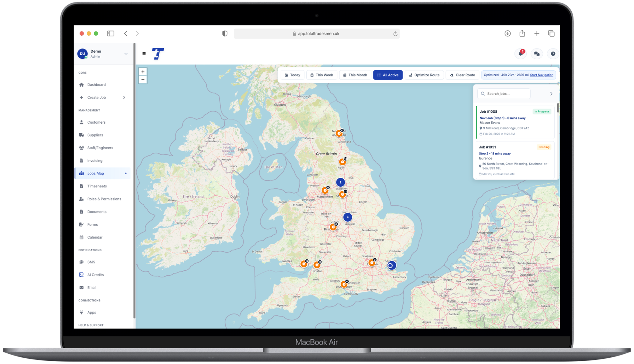Click the TotalTradesmen logo
Viewport: 634px width, 364px height.
coord(158,53)
